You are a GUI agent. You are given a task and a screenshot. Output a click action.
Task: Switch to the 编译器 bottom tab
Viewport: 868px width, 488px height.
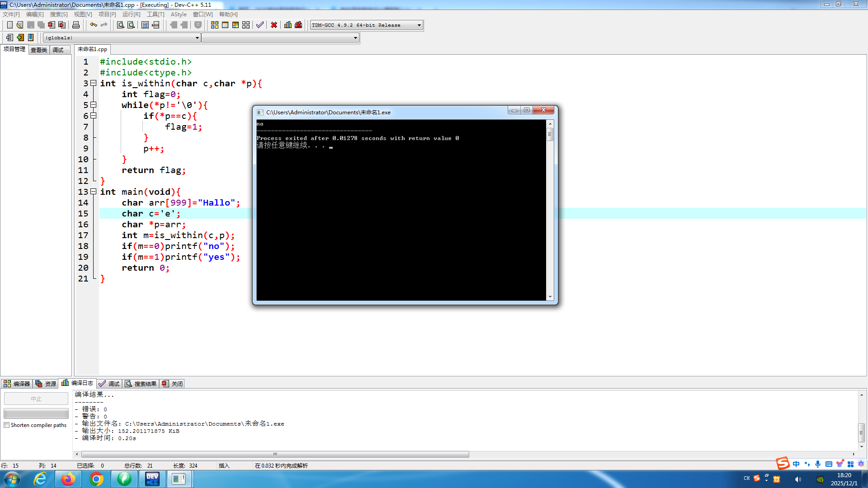[17, 384]
